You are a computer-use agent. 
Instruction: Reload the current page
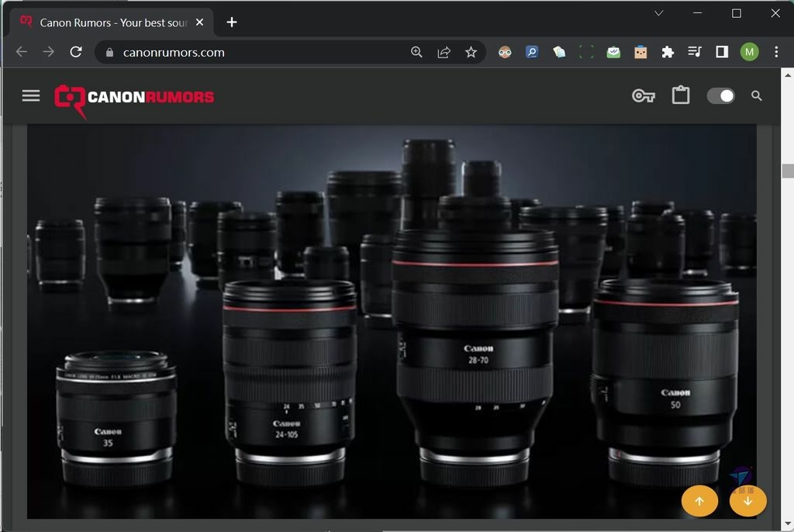[76, 52]
